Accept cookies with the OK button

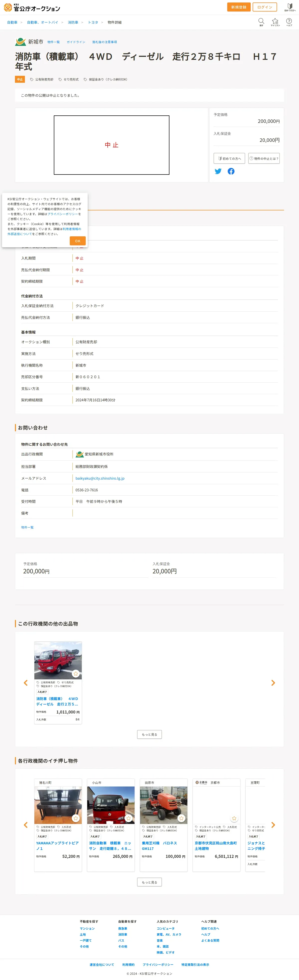(x=77, y=241)
